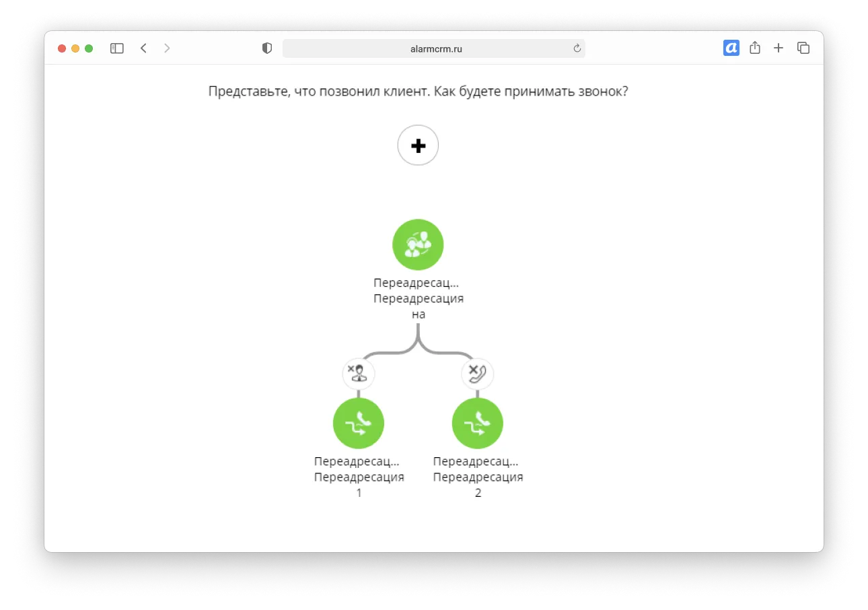868x610 pixels.
Task: Open the green Переадресация 2 node
Action: pos(478,423)
